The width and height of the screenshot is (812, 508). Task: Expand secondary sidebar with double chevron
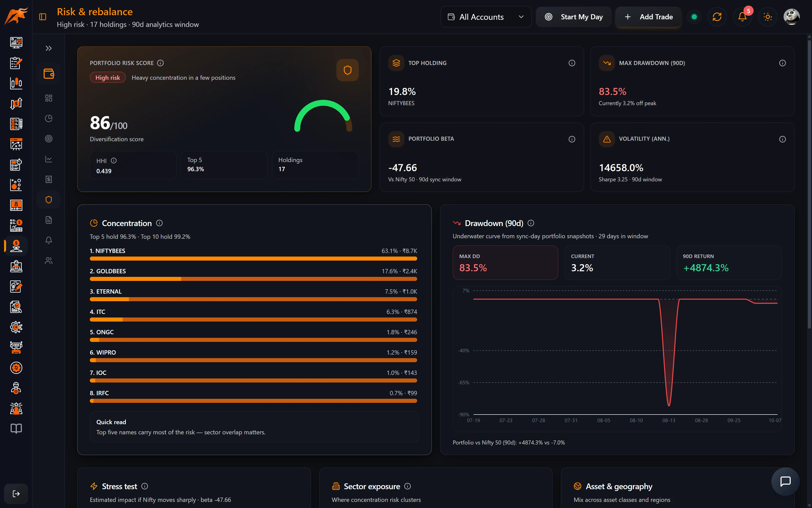click(49, 48)
